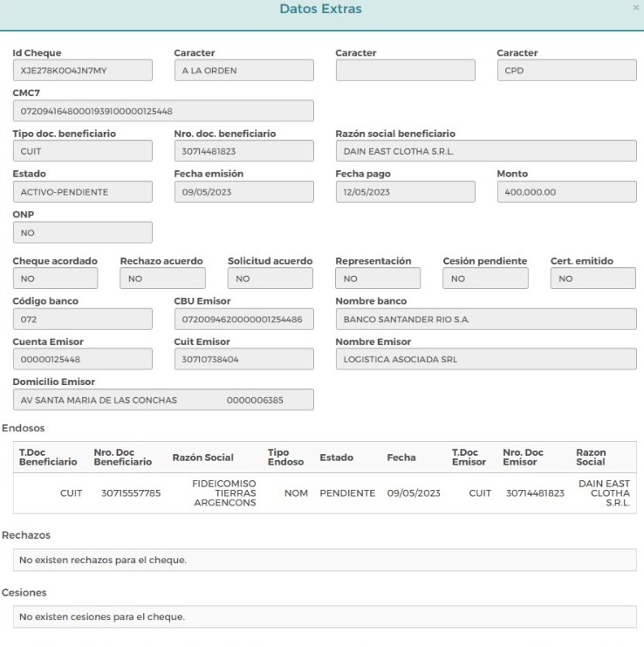
Task: Select the Solicitud acuerdo NO field
Action: click(x=271, y=279)
